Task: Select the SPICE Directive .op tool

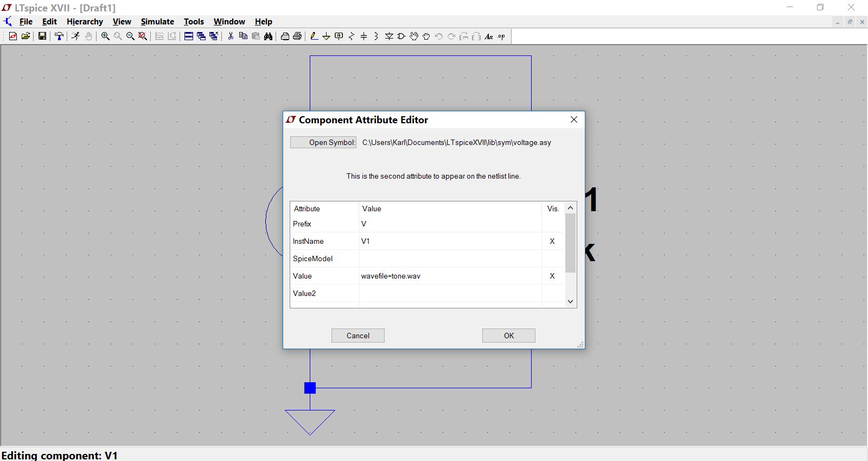Action: tap(501, 36)
